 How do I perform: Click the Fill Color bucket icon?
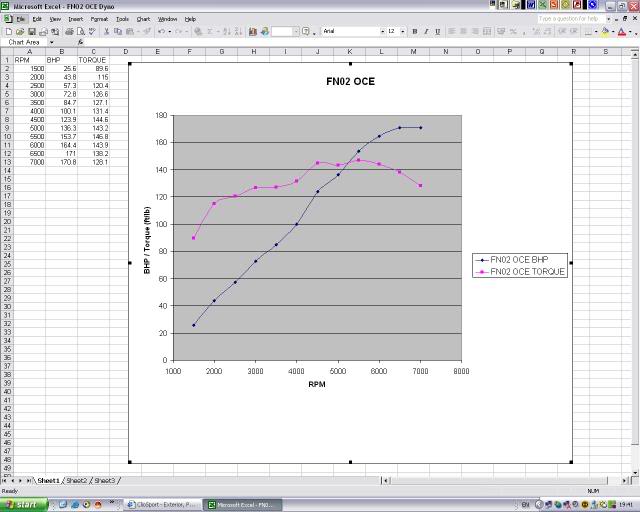605,31
